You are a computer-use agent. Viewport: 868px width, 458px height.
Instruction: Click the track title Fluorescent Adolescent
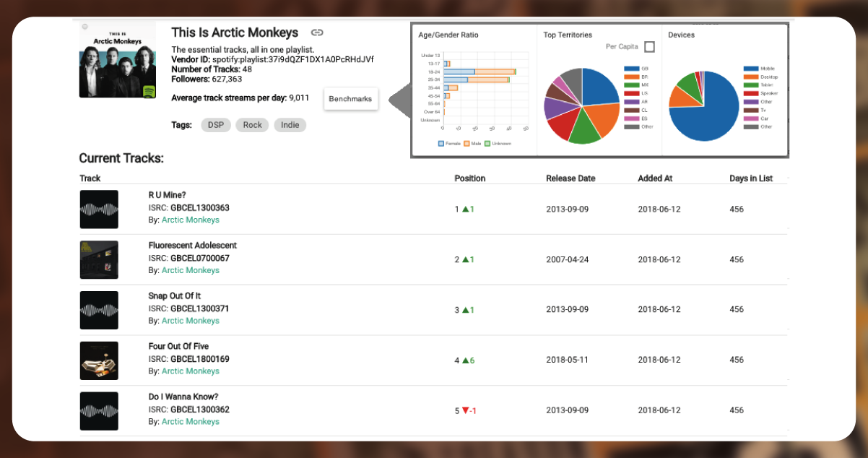(x=193, y=246)
